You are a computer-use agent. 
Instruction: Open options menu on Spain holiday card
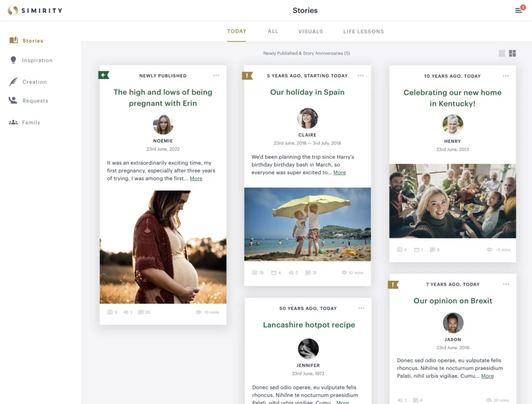coord(361,76)
